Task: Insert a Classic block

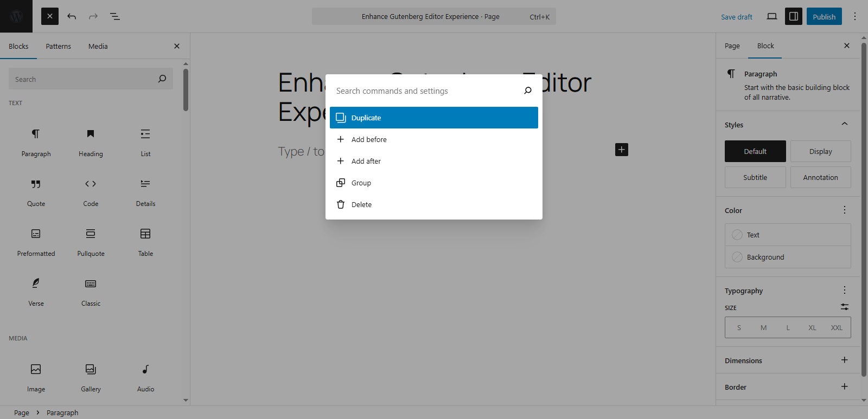Action: coord(91,292)
